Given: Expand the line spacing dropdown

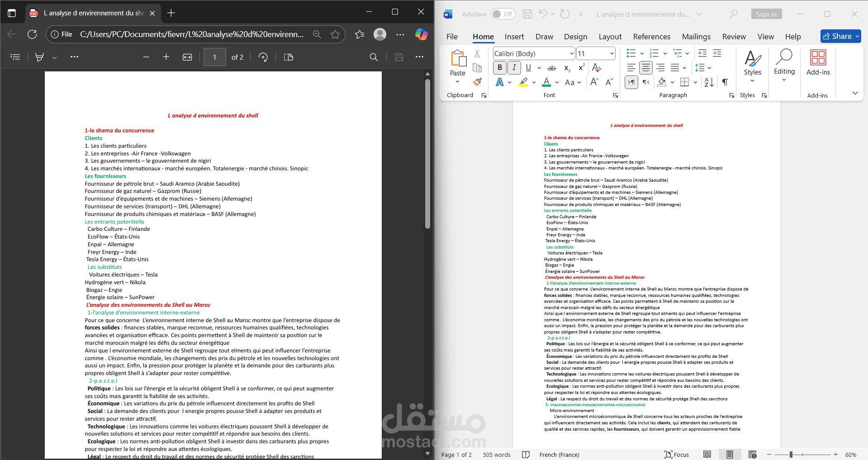Looking at the screenshot, I should (x=709, y=68).
